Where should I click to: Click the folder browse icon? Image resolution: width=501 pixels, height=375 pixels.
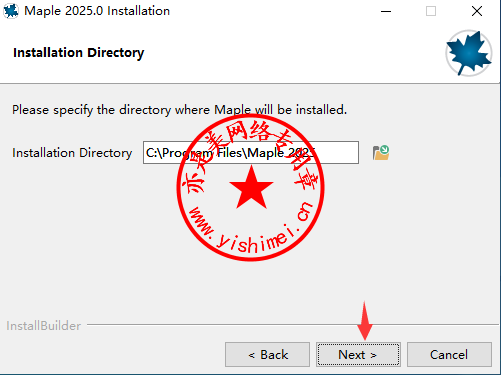click(381, 153)
